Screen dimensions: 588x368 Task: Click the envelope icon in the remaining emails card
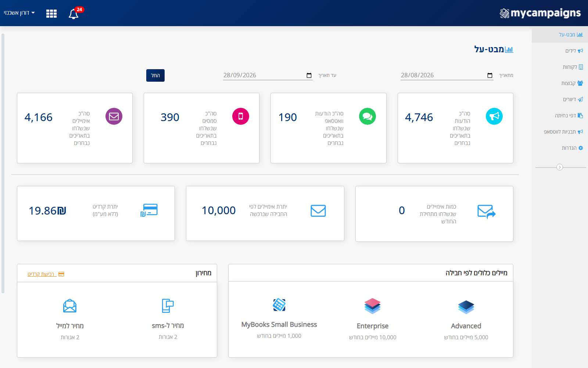[318, 211]
